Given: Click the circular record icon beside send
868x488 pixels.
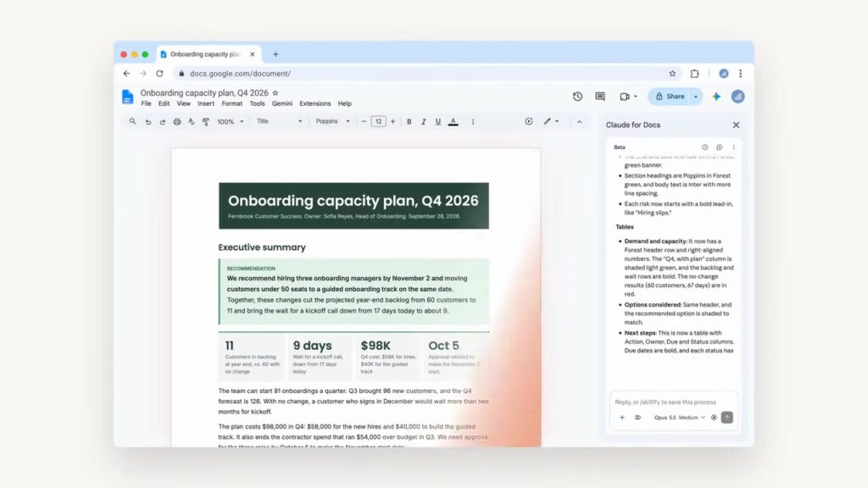Looking at the screenshot, I should click(x=714, y=418).
